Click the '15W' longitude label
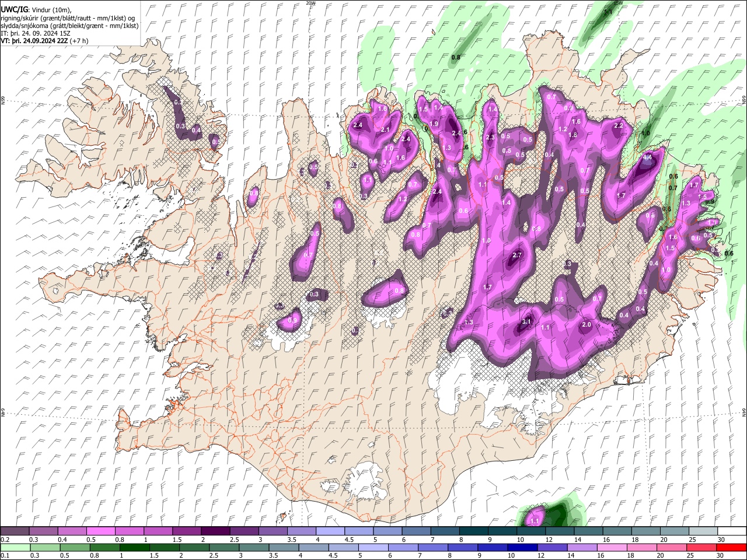The height and width of the screenshot is (560, 747). (619, 3)
